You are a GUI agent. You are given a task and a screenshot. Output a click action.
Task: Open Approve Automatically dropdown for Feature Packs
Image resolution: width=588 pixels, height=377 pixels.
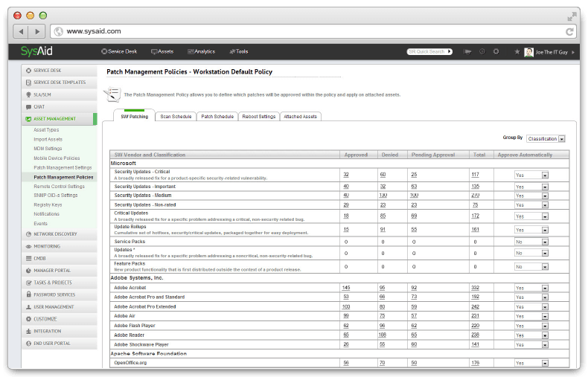coord(531,267)
